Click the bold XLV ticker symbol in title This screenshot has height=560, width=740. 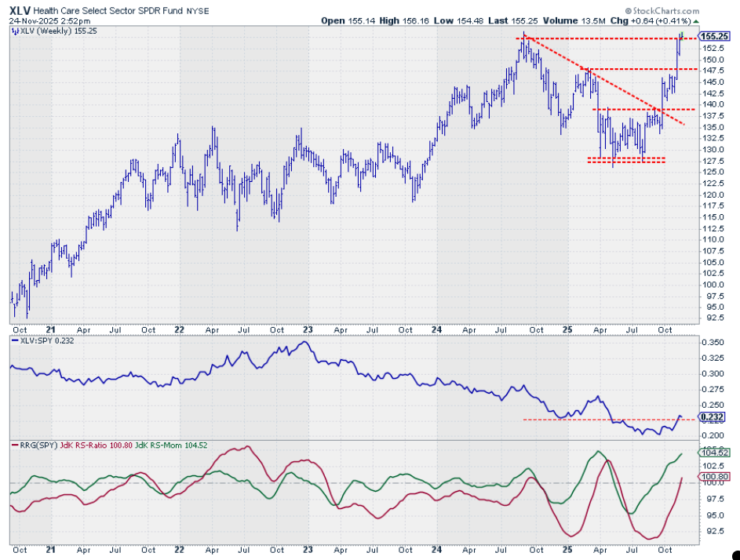[20, 9]
